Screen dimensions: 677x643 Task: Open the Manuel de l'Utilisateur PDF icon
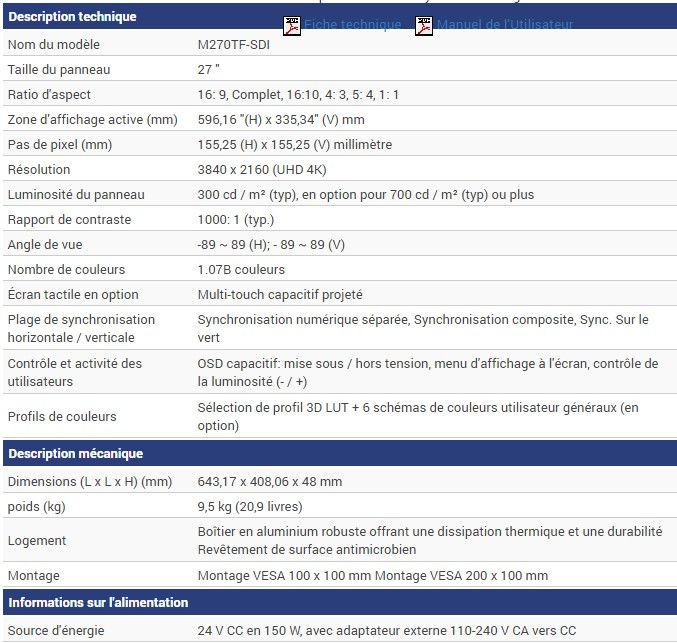pyautogui.click(x=424, y=26)
